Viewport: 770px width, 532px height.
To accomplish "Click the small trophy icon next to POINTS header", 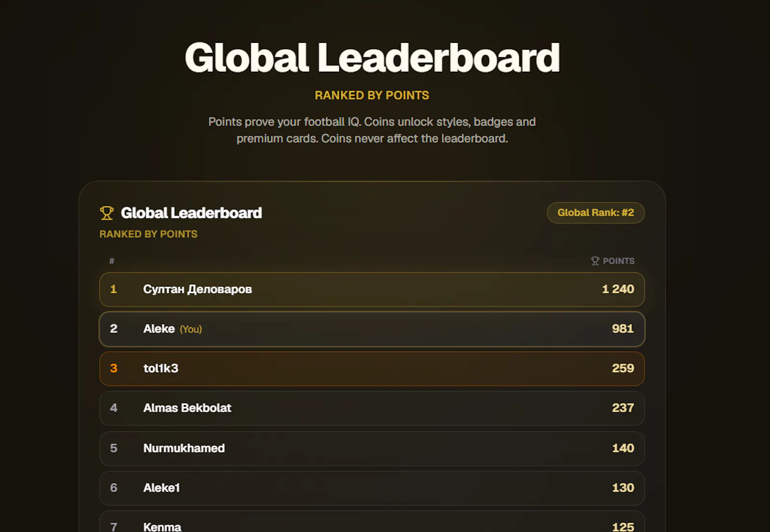I will (595, 261).
